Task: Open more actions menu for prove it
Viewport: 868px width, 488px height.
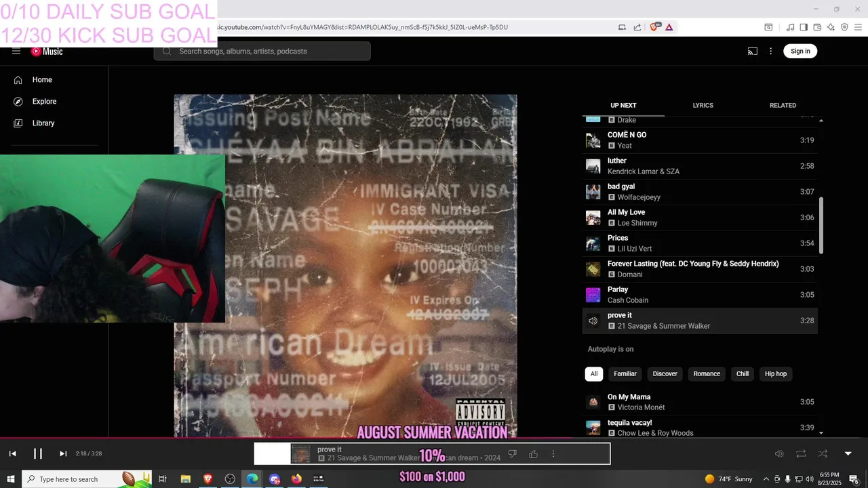Action: click(553, 454)
